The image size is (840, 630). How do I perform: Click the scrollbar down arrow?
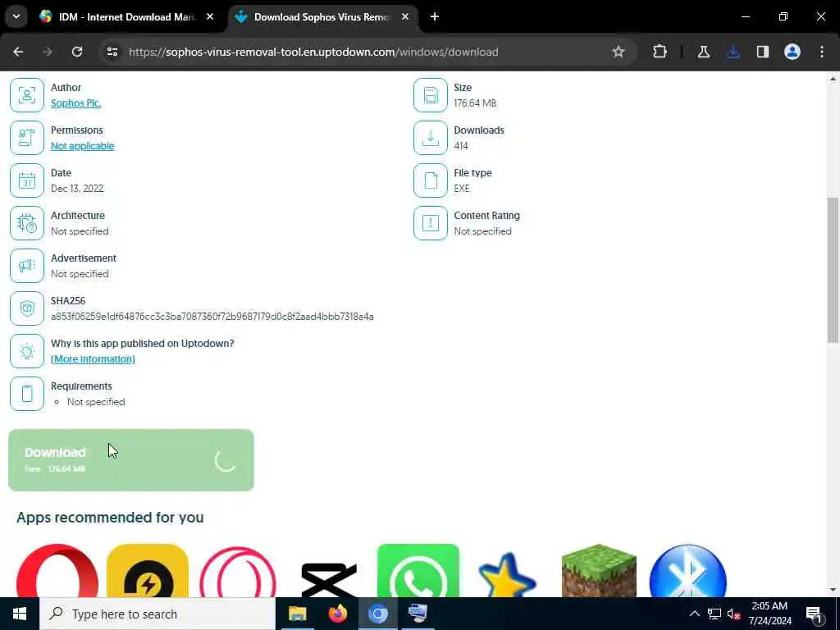coord(833,591)
